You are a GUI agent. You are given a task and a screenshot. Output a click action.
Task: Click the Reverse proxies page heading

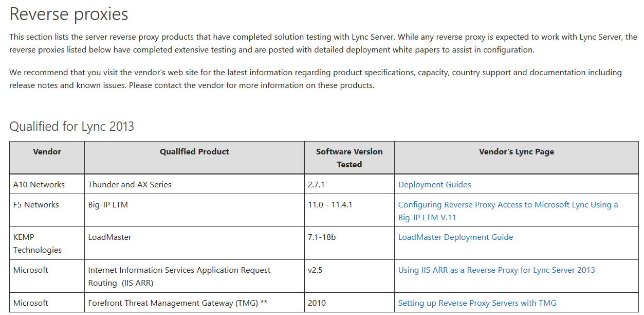tap(69, 14)
